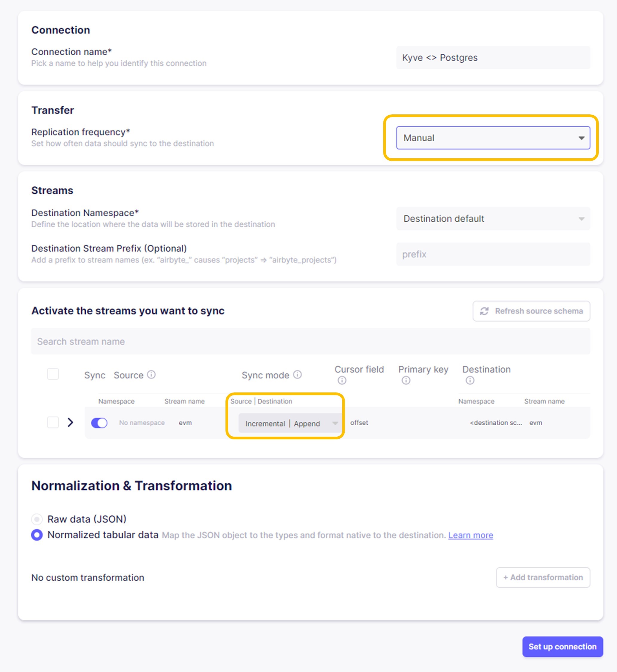
Task: Toggle the evm stream sync switch
Action: tap(99, 423)
